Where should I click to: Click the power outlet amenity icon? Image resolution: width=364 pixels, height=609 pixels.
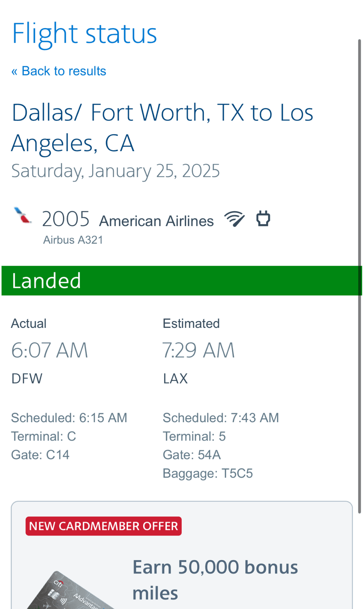coord(263,219)
